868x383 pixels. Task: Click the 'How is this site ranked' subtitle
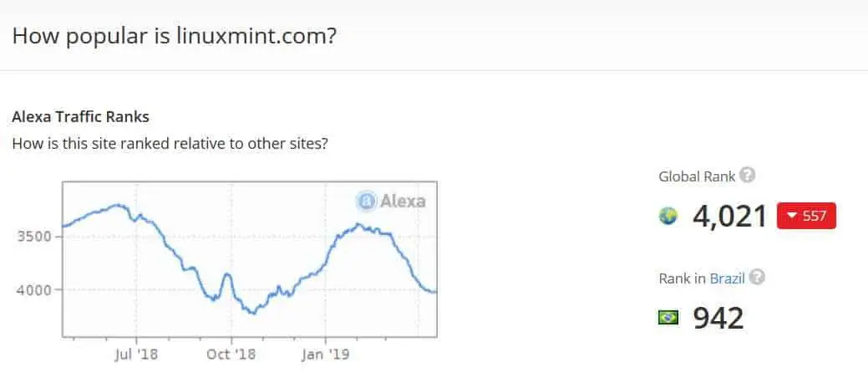click(x=170, y=144)
